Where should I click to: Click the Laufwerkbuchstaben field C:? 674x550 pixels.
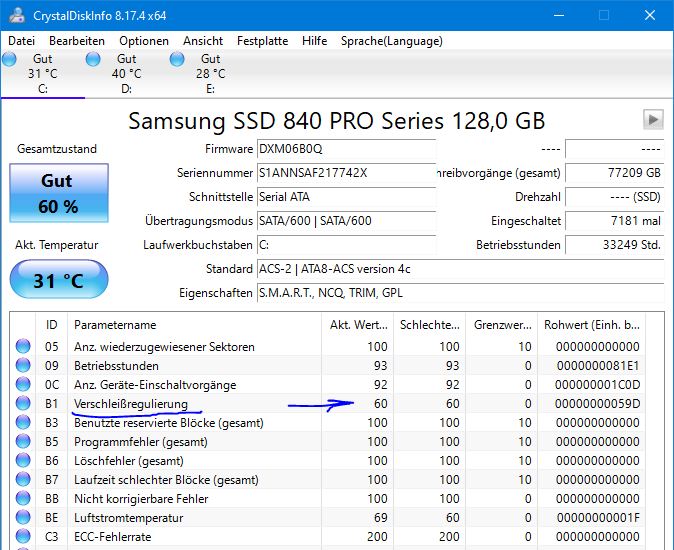click(x=346, y=245)
